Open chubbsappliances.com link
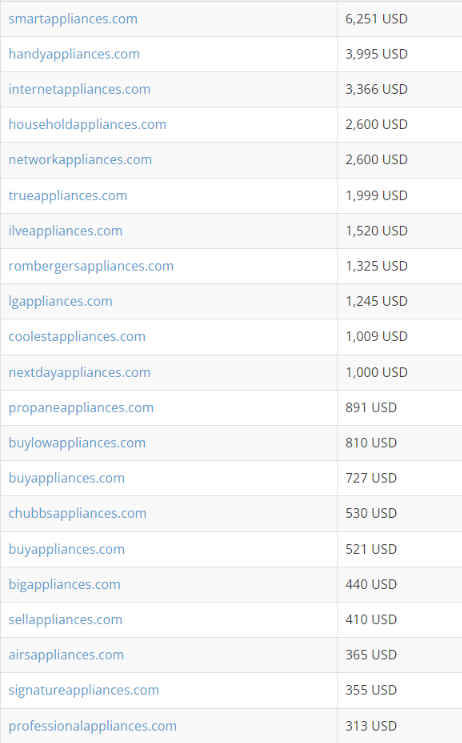 (x=77, y=513)
